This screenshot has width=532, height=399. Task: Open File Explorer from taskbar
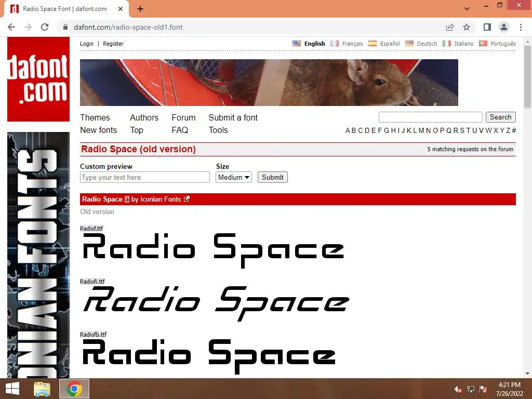pyautogui.click(x=42, y=389)
